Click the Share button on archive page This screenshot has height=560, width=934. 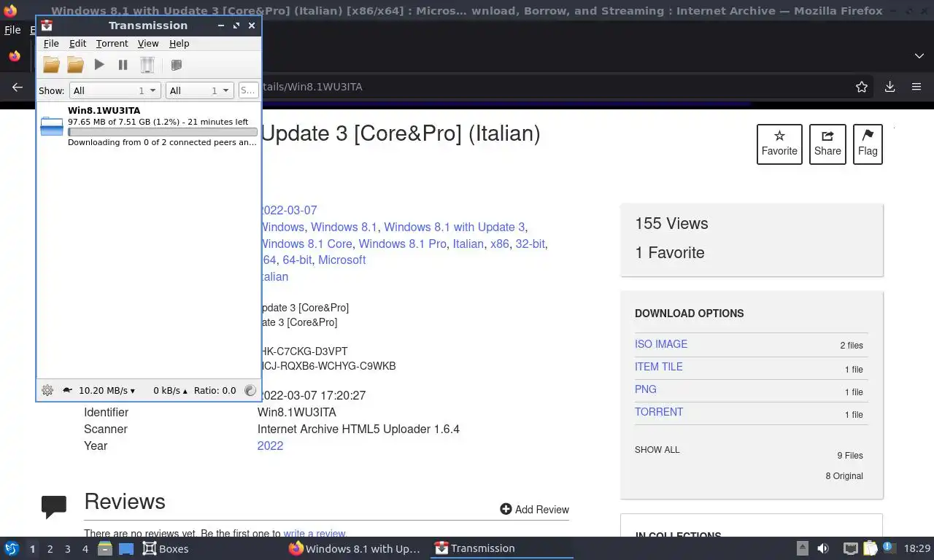827,144
